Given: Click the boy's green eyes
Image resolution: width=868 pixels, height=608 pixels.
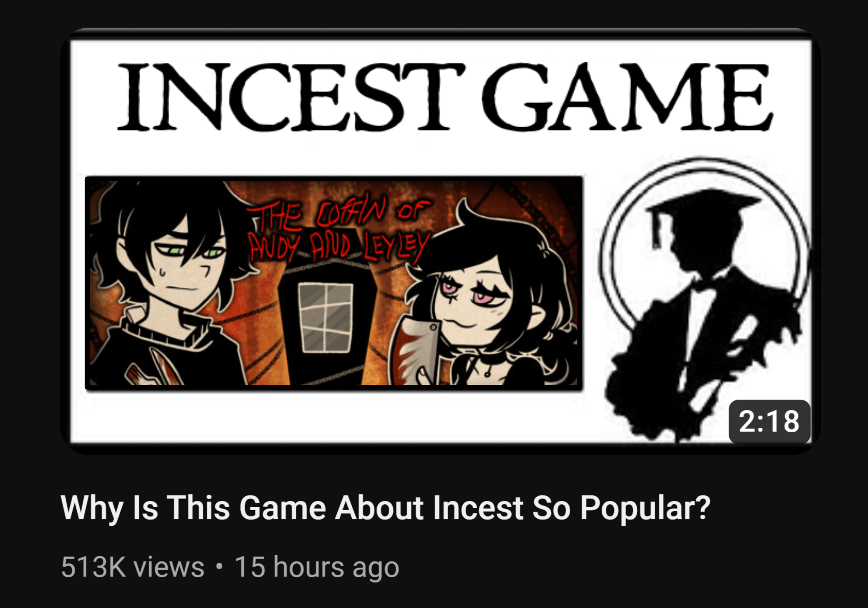Looking at the screenshot, I should pos(192,252).
